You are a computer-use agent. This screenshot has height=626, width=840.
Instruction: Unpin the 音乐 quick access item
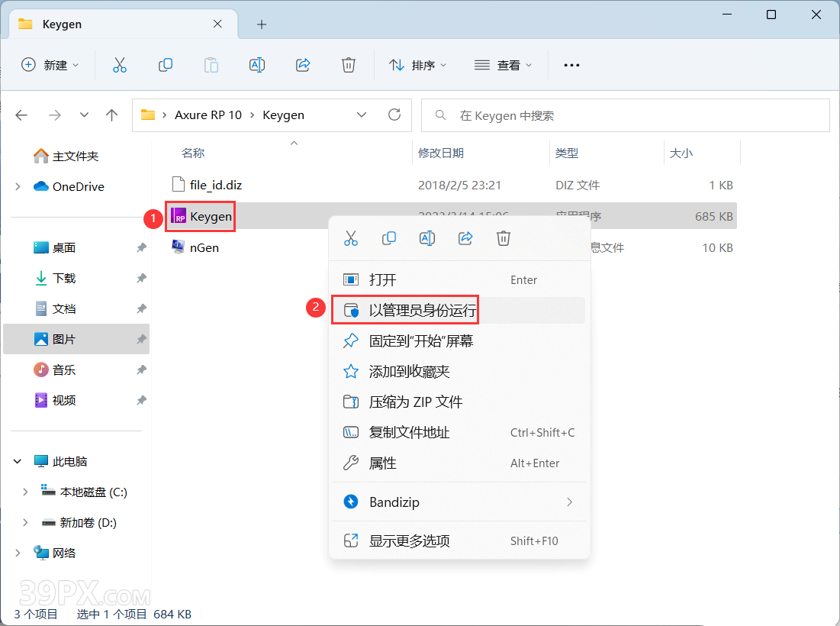(x=141, y=369)
